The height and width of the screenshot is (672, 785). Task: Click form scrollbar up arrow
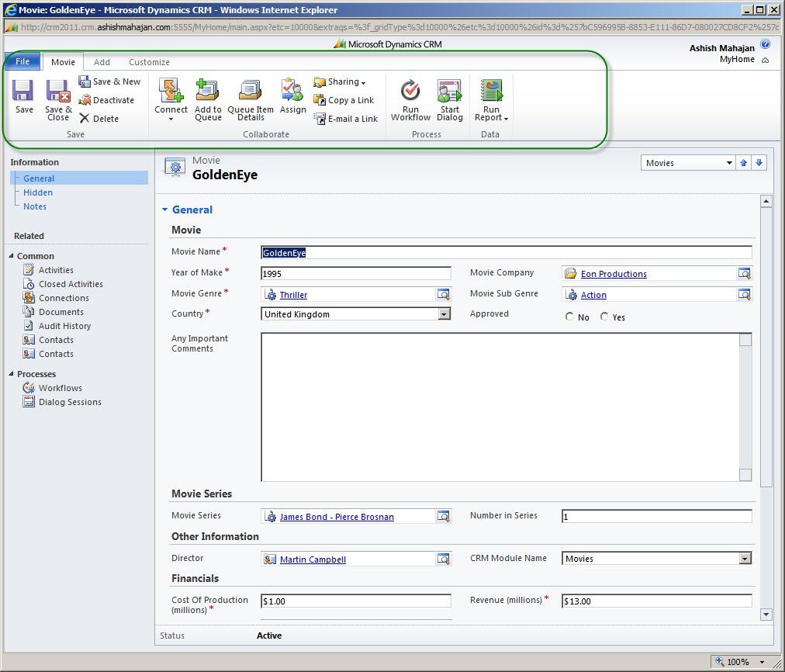tap(766, 201)
